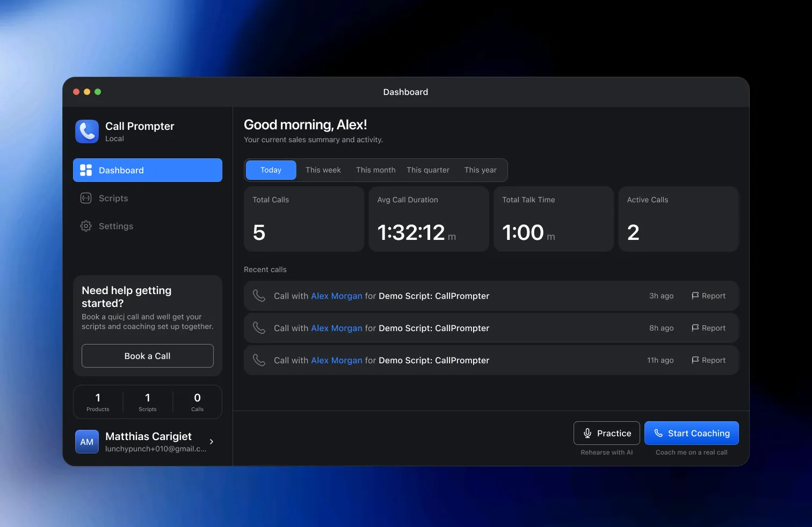This screenshot has height=527, width=812.
Task: Click the Total Calls stat card
Action: 304,219
